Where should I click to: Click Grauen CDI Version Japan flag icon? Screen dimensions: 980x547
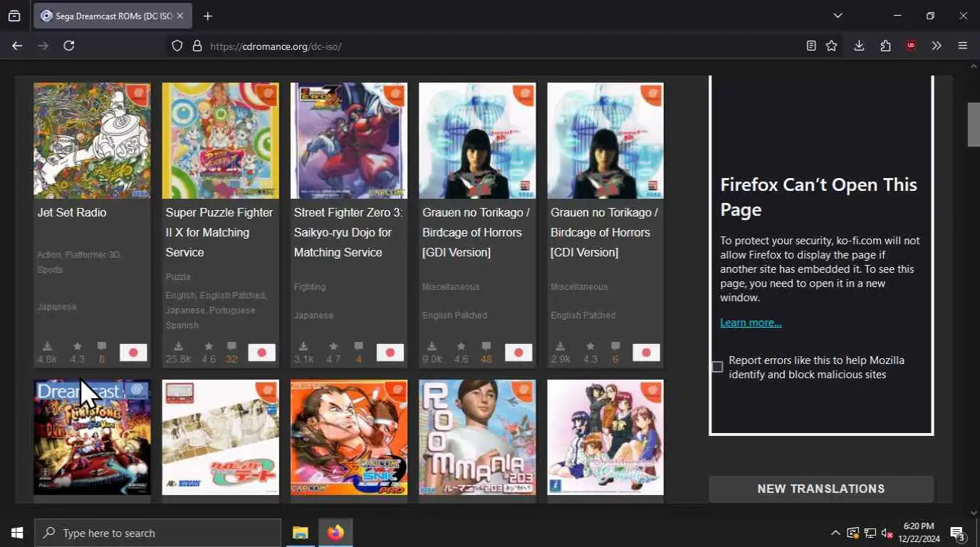point(647,353)
